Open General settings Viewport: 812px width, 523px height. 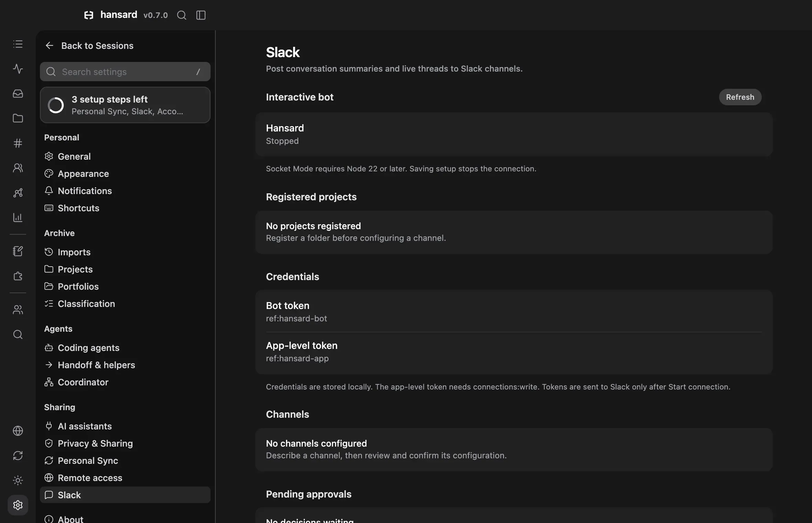pyautogui.click(x=125, y=157)
